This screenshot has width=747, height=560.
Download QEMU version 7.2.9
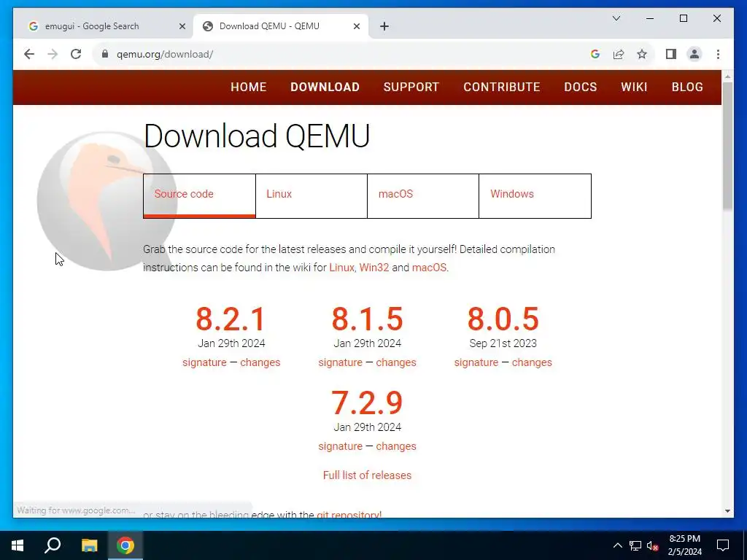point(368,402)
